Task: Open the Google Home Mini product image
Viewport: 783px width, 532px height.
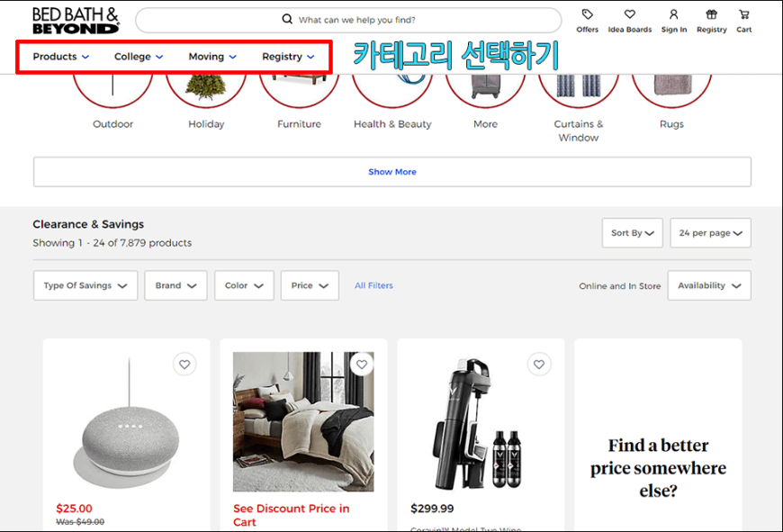Action: pos(126,422)
